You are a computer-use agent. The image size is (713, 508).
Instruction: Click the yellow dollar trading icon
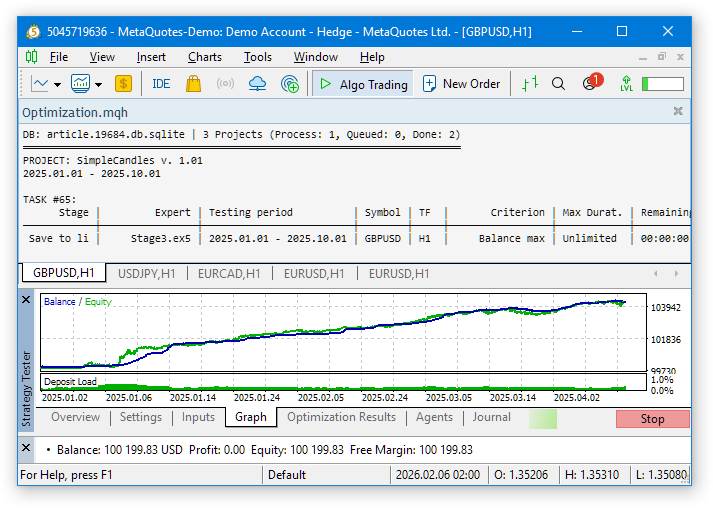tap(123, 84)
